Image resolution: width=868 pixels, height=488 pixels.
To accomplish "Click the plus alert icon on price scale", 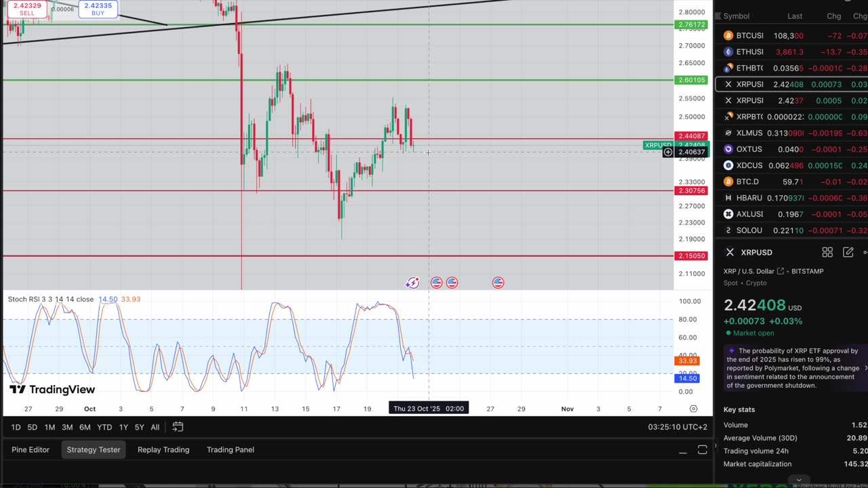I will (x=668, y=152).
